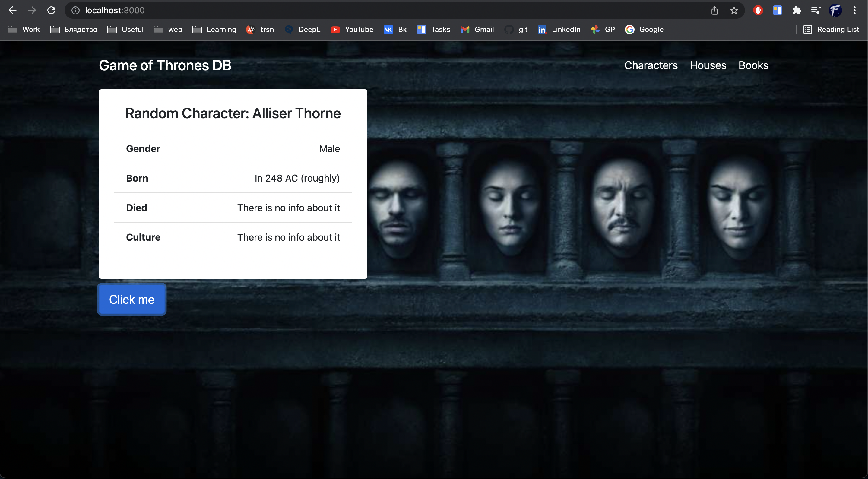
Task: Open Chrome three-dot menu
Action: point(854,11)
